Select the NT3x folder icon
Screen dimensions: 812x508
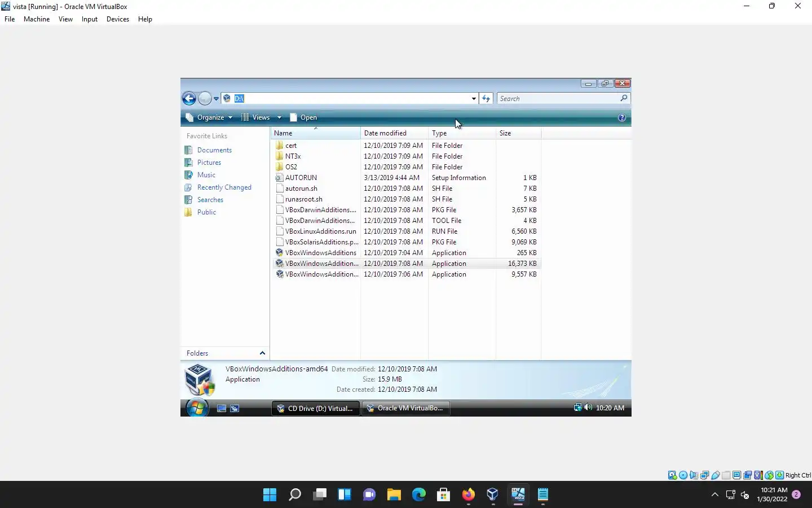click(x=279, y=156)
